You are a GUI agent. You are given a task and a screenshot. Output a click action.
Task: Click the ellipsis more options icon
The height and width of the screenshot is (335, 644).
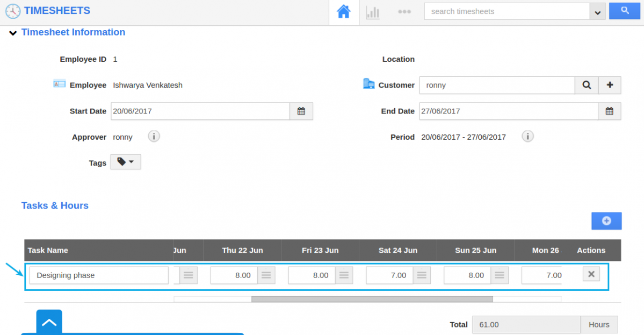(x=404, y=11)
